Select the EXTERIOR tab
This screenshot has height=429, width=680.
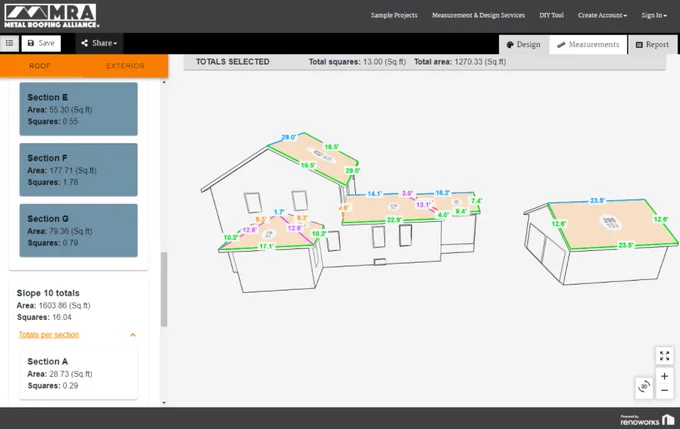click(x=125, y=66)
